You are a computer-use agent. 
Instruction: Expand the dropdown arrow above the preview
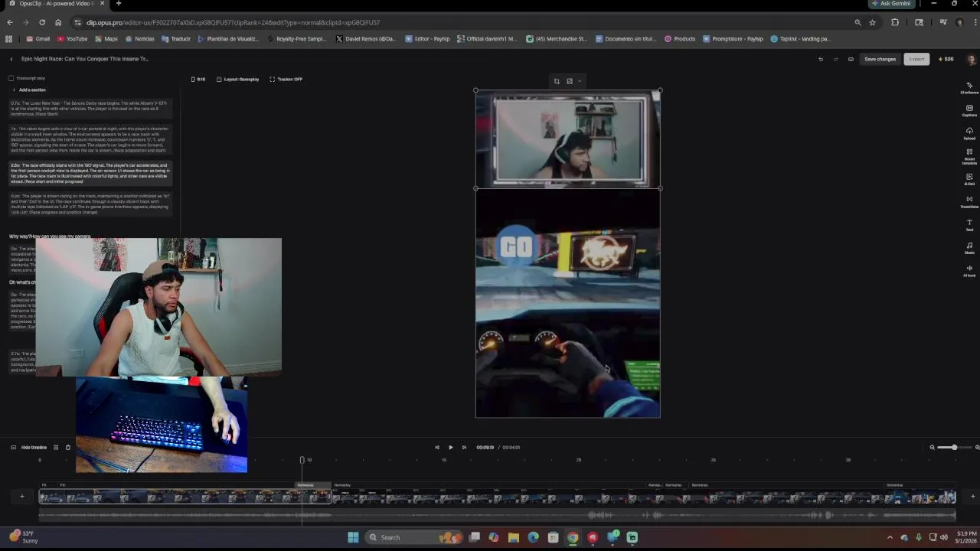[580, 81]
